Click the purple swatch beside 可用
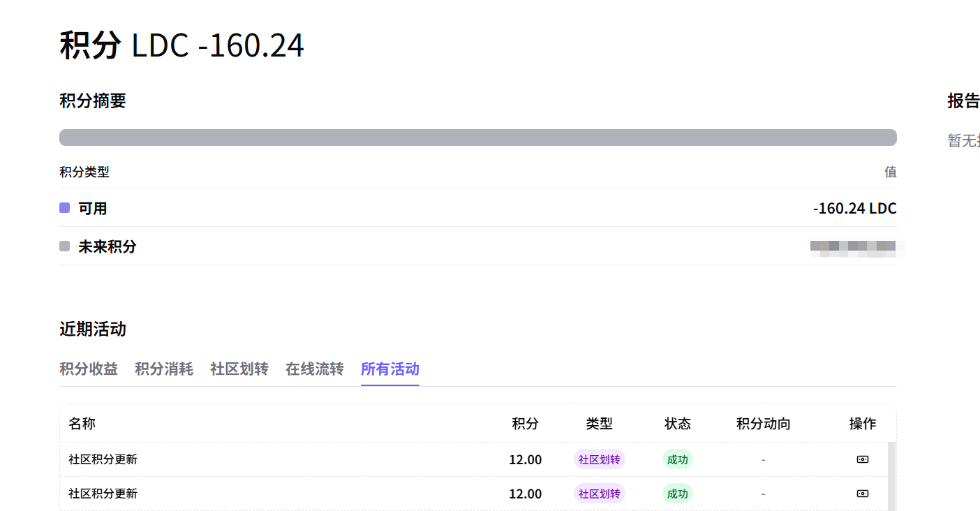The width and height of the screenshot is (980, 511). [x=65, y=208]
